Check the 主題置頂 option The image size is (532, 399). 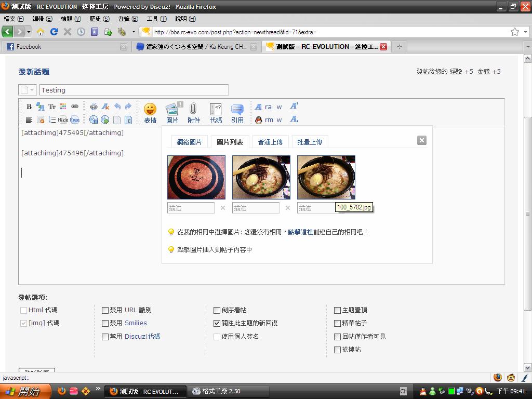(x=338, y=310)
